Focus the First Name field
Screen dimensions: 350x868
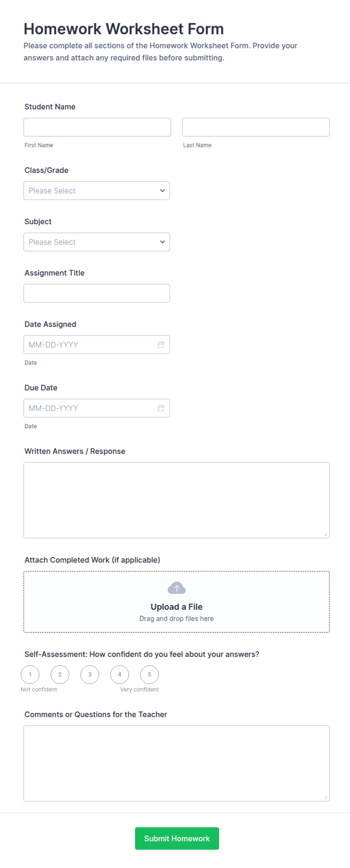click(97, 127)
